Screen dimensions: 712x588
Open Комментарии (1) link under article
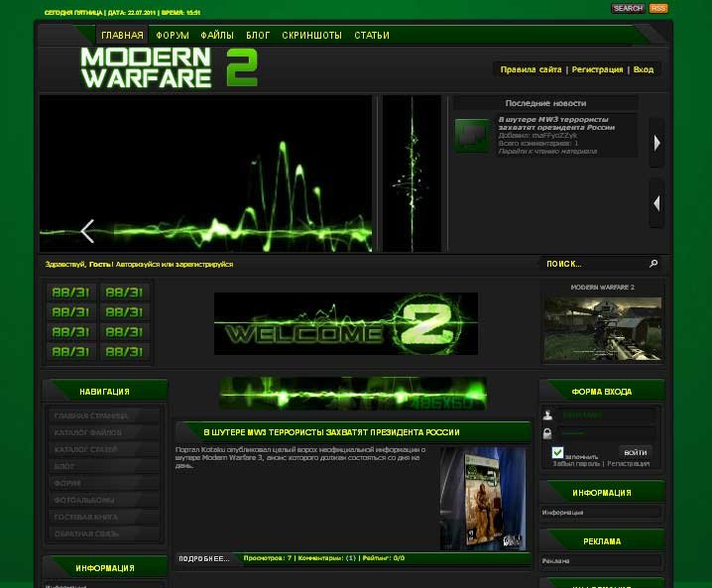pos(327,558)
